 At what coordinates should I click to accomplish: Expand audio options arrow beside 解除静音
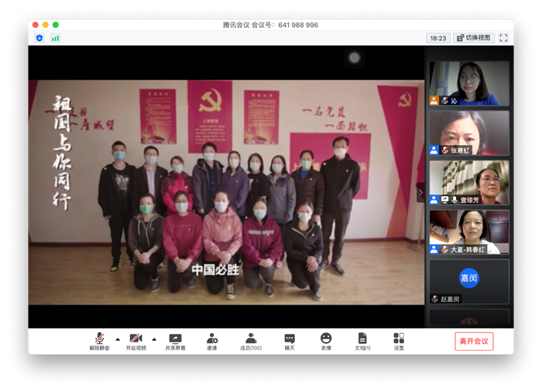coord(118,339)
